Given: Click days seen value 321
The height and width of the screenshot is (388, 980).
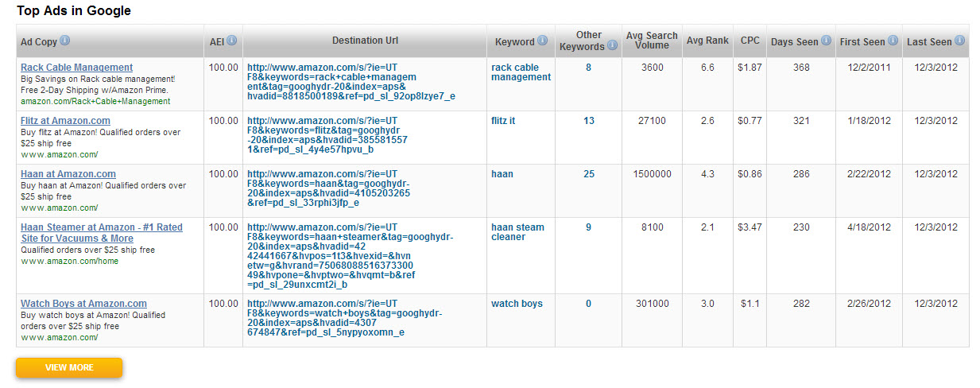Looking at the screenshot, I should tap(801, 121).
